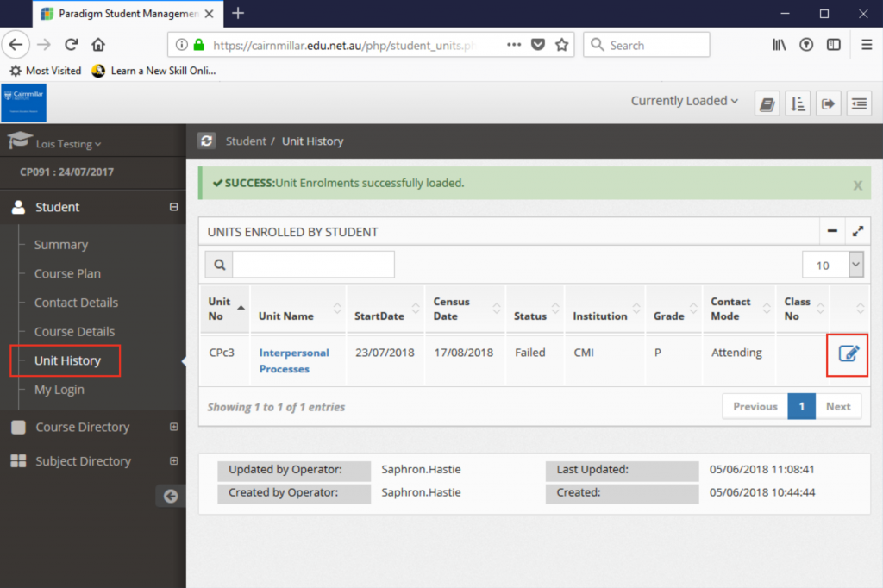Dismiss the success notification
The width and height of the screenshot is (883, 588).
(x=857, y=185)
